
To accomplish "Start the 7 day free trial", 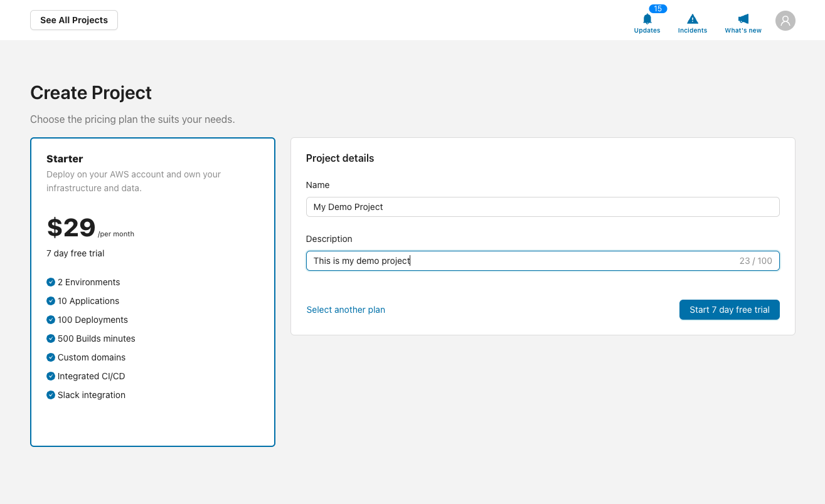I will click(729, 310).
